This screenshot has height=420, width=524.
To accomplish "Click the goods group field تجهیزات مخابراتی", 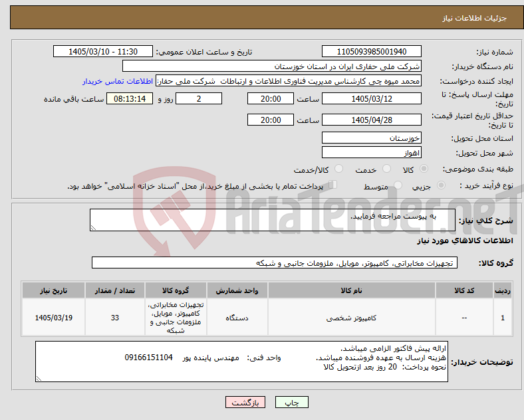I will tap(275, 262).
